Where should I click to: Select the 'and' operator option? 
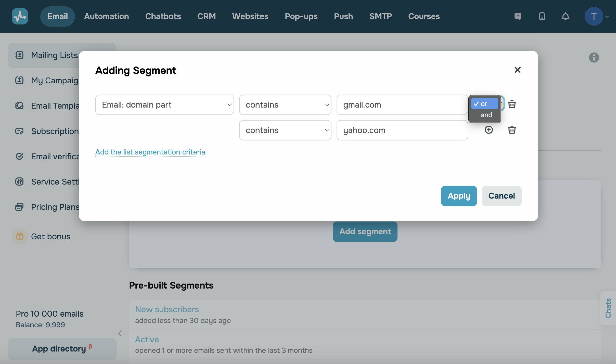[486, 115]
